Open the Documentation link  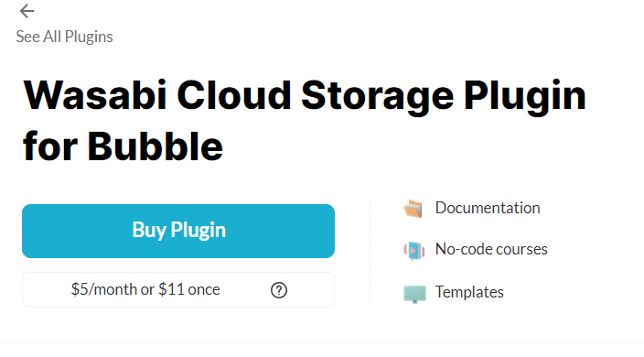[x=488, y=208]
